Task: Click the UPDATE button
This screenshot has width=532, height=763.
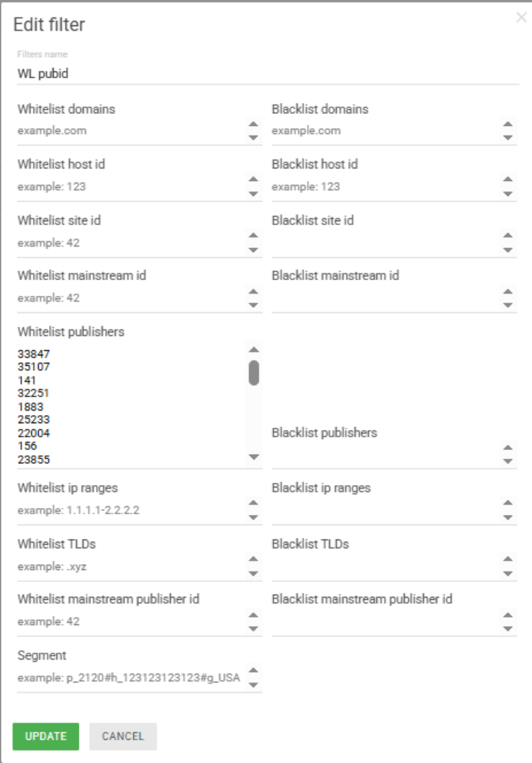Action: [45, 736]
